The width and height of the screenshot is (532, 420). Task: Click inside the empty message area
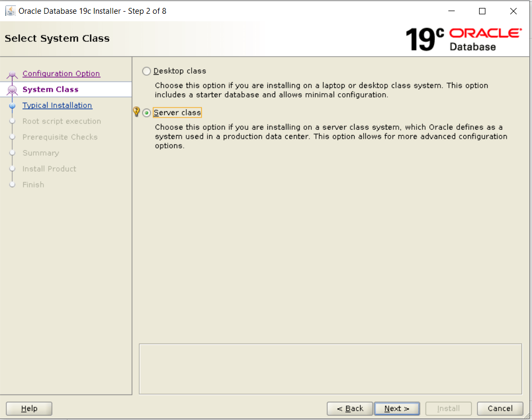[330, 369]
